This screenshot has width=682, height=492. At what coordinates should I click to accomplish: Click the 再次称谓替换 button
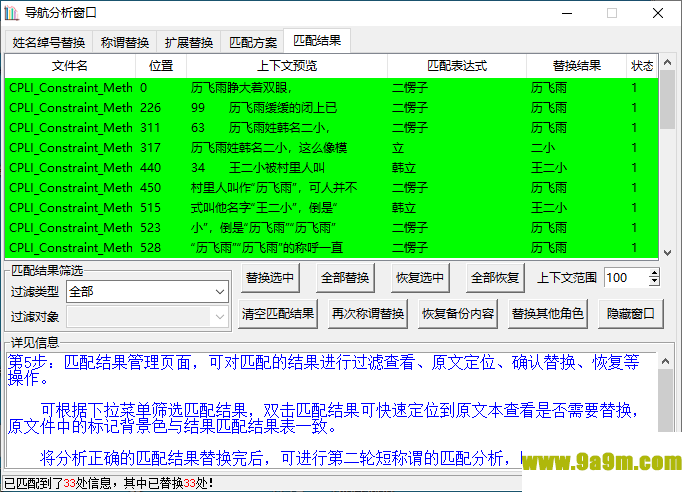click(x=368, y=313)
